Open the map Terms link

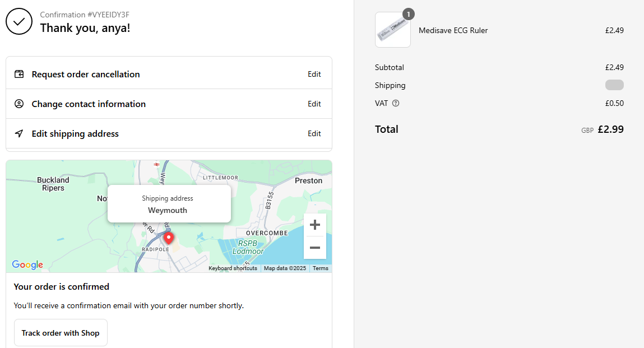(x=321, y=268)
